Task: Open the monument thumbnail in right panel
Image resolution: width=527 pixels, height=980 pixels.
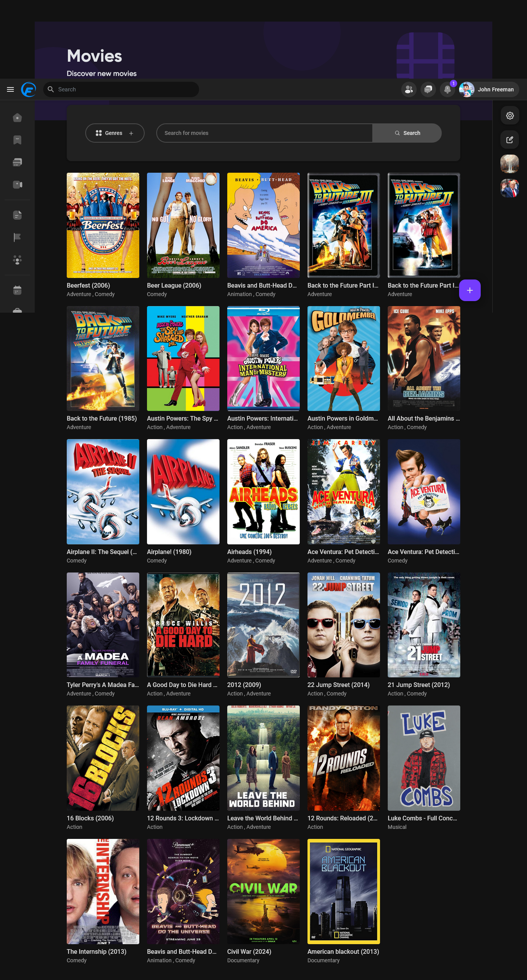Action: [510, 164]
